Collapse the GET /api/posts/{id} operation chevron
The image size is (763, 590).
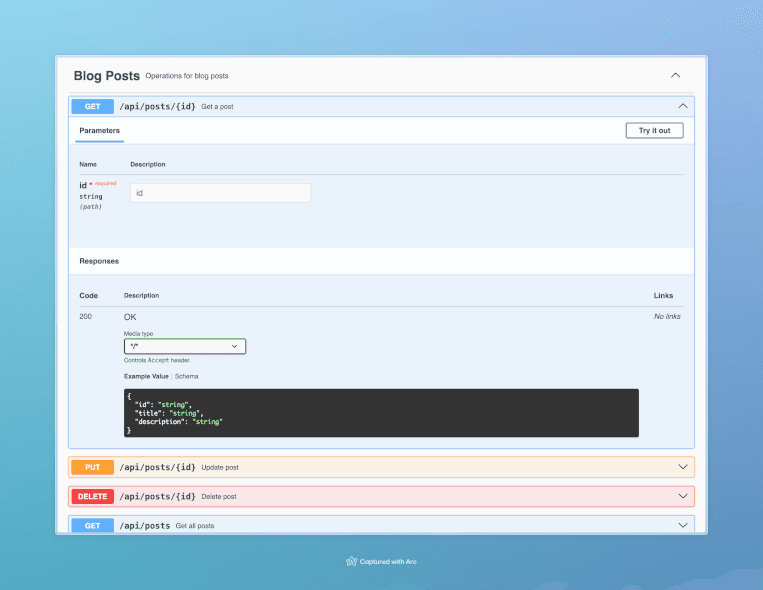coord(683,106)
